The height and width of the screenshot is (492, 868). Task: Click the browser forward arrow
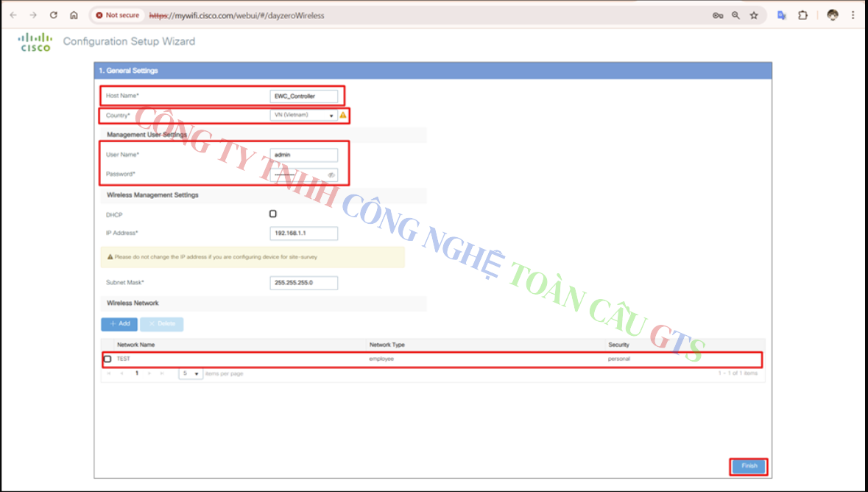[33, 15]
